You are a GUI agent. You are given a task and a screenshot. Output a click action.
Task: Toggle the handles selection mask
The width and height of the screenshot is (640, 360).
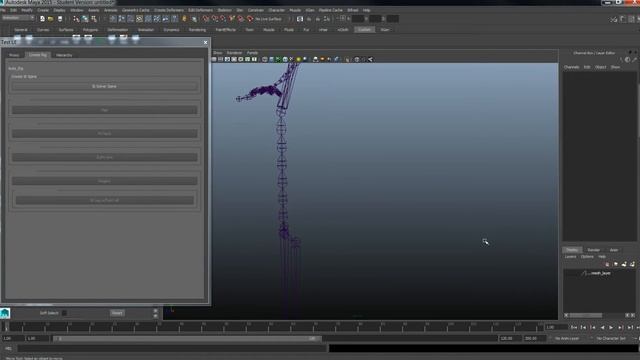pos(113,19)
